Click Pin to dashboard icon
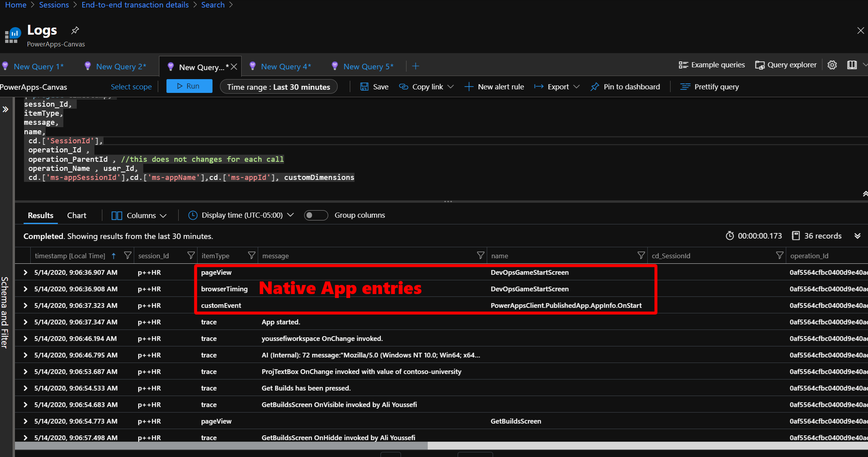This screenshot has width=868, height=457. (x=595, y=87)
